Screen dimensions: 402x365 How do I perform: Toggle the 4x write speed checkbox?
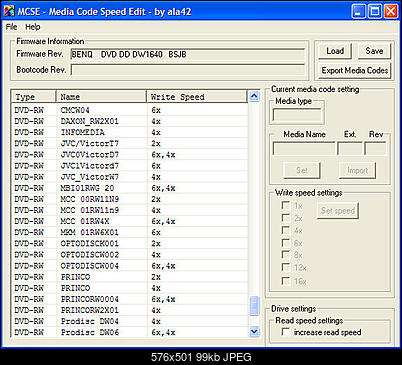point(285,230)
